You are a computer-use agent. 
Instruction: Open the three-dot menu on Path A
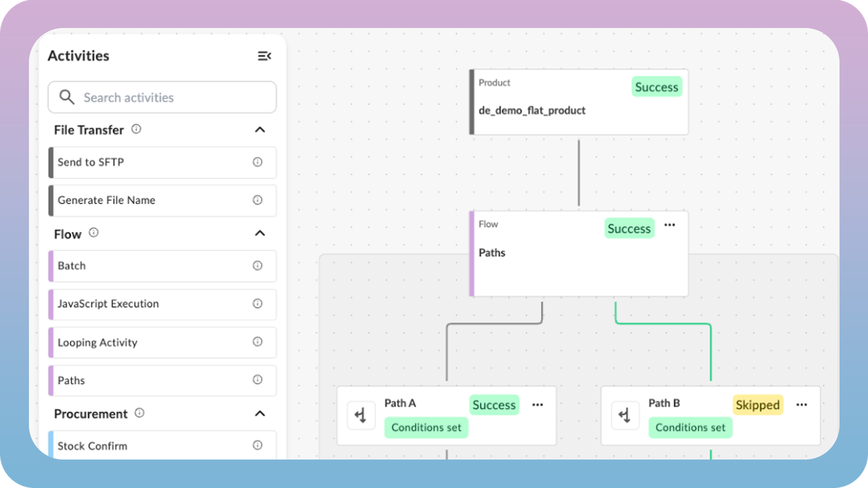click(538, 405)
